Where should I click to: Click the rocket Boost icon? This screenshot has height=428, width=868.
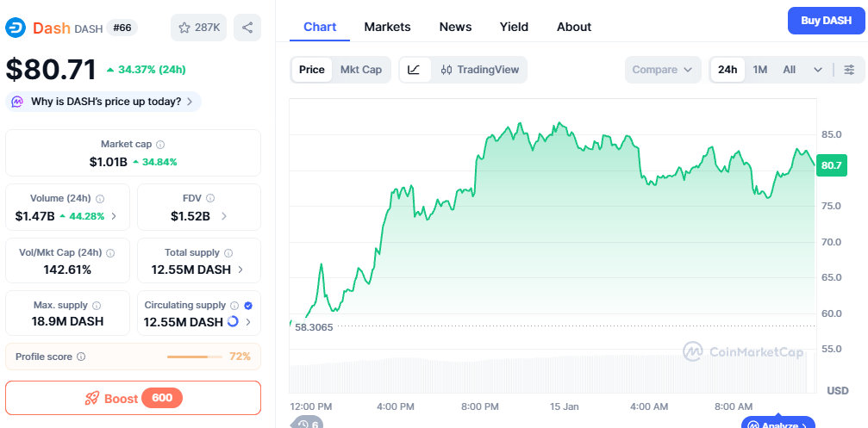click(x=92, y=398)
